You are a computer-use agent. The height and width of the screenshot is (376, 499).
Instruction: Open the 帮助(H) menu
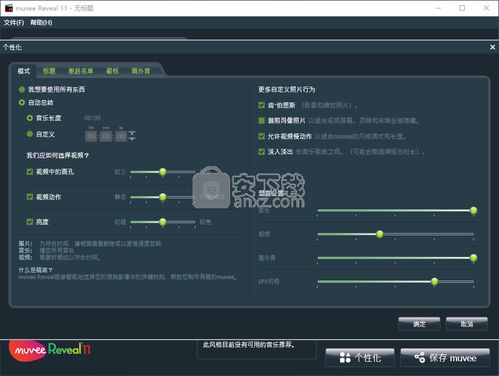click(x=41, y=23)
